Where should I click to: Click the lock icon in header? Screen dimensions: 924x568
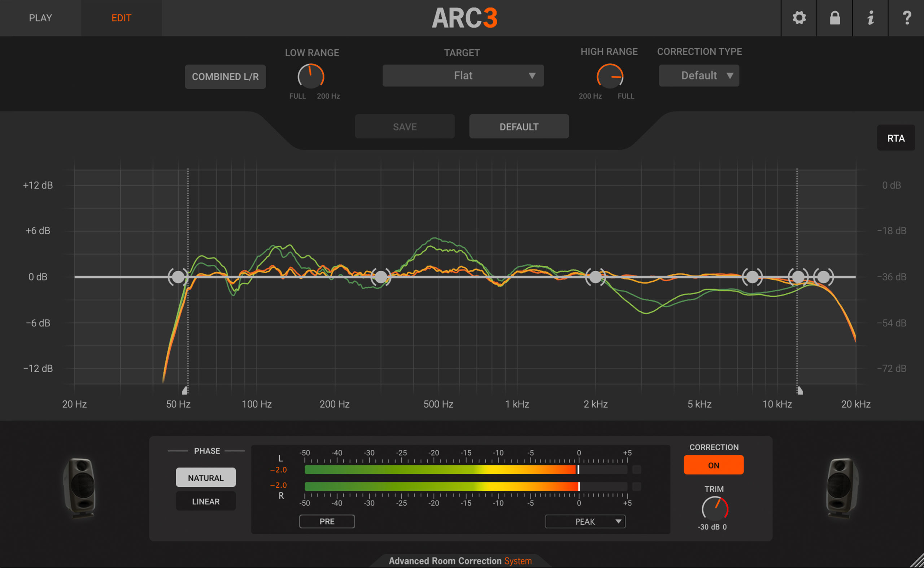pos(834,18)
